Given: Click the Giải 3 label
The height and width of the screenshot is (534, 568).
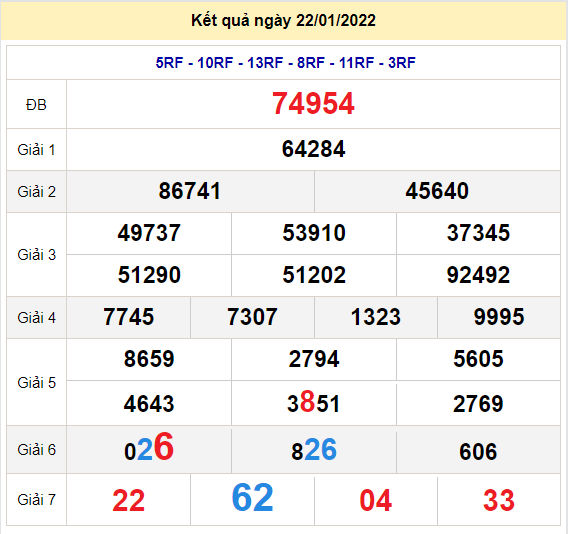Looking at the screenshot, I should click(36, 255).
